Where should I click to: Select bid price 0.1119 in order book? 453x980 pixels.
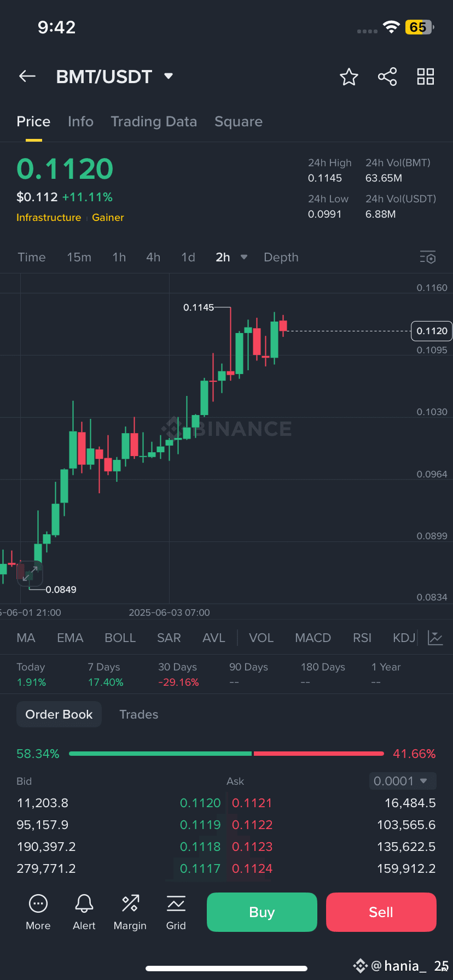200,825
